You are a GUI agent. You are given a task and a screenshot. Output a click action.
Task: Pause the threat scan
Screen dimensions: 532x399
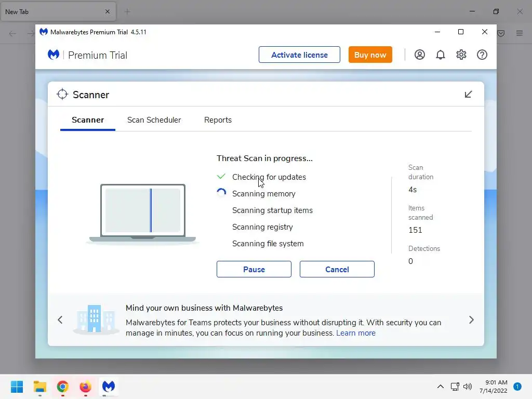[x=254, y=270]
